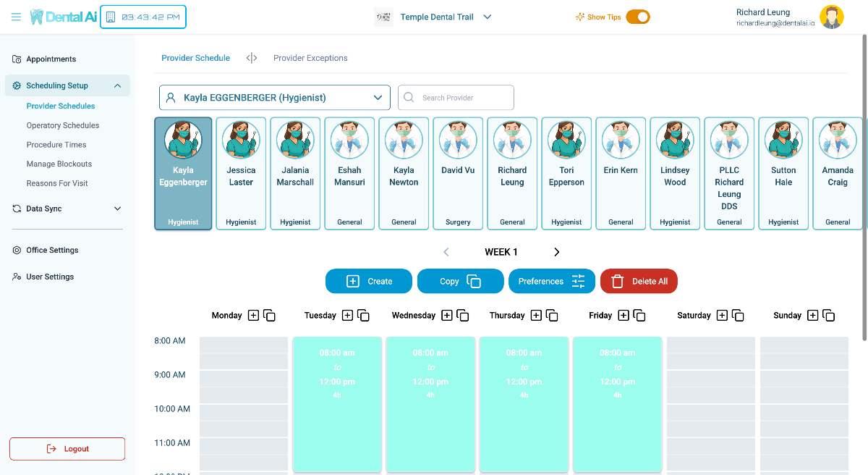Click the code brackets icon between tabs
868x475 pixels.
pyautogui.click(x=252, y=58)
